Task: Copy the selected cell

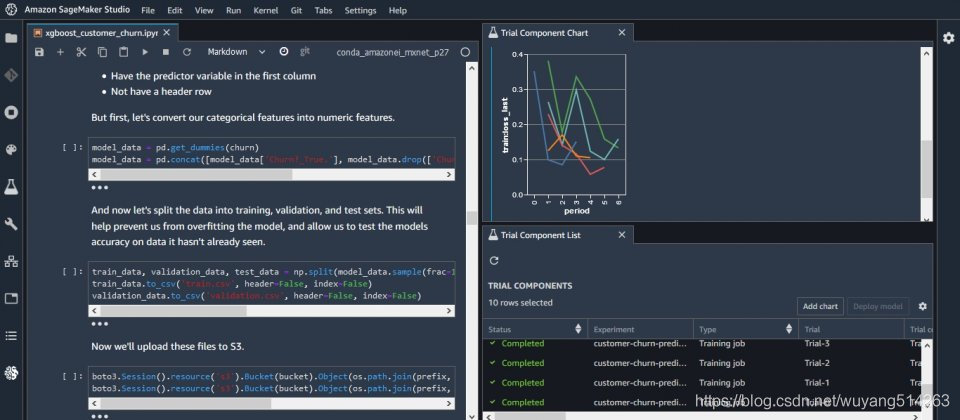Action: (x=102, y=52)
